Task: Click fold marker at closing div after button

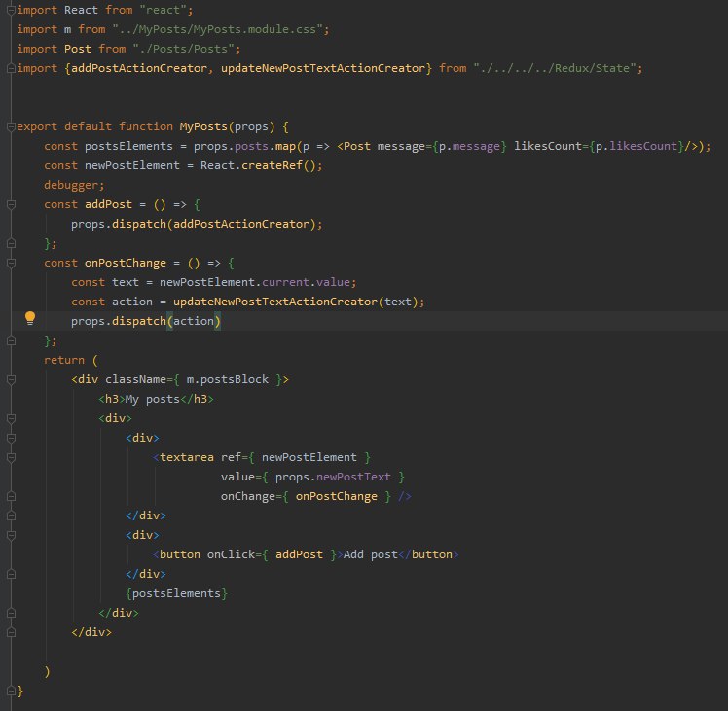Action: click(x=11, y=575)
